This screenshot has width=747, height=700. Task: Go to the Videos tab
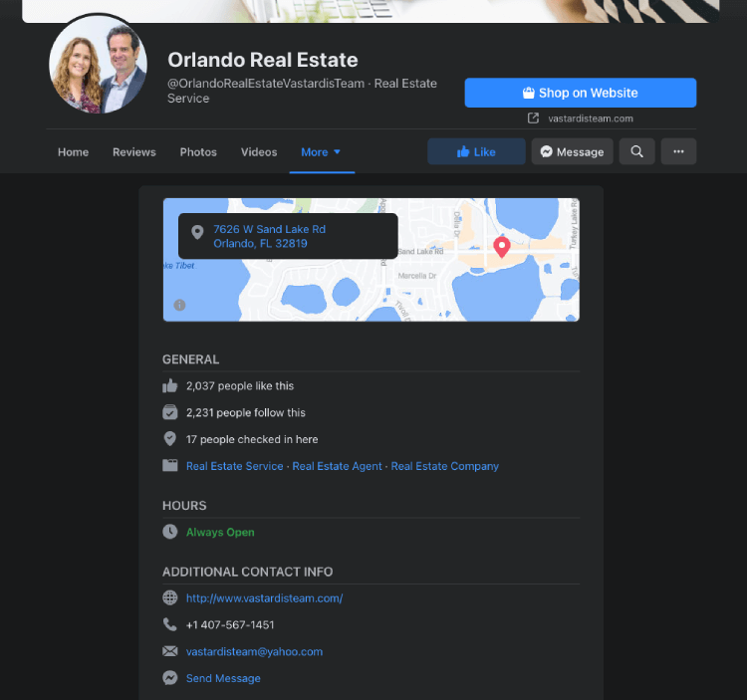coord(259,152)
